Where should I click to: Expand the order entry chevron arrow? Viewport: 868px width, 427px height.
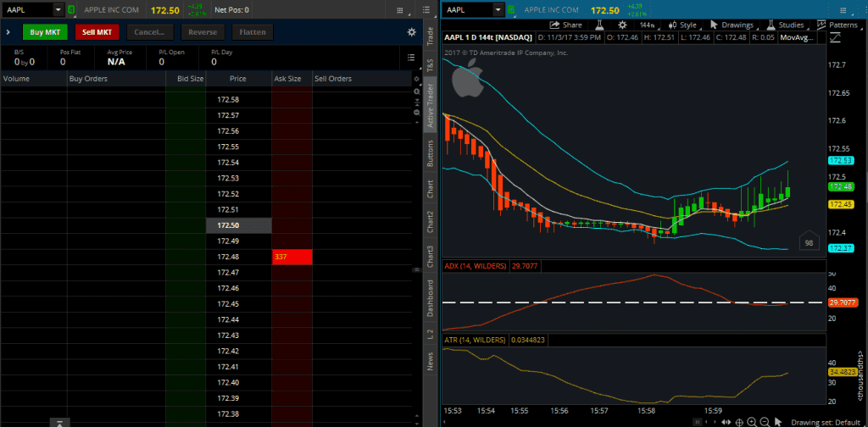[x=8, y=32]
